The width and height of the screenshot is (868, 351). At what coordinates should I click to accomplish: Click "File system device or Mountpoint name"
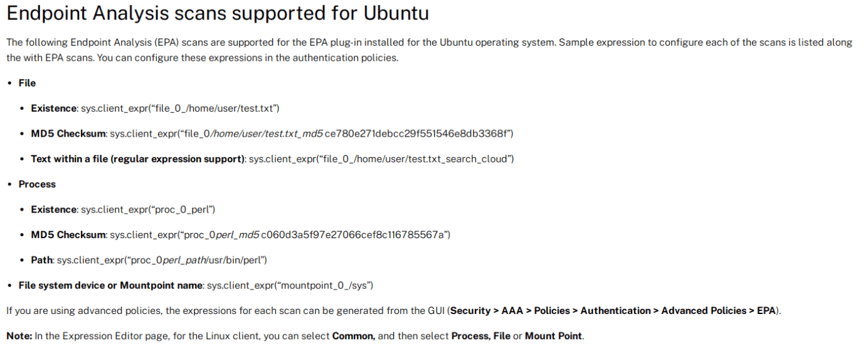tap(110, 285)
